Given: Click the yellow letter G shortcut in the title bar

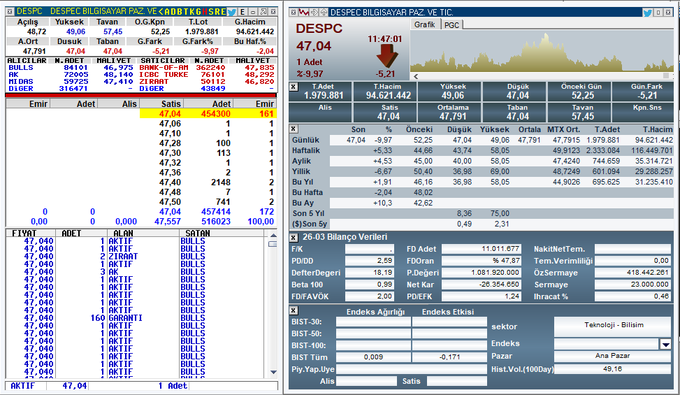Looking at the screenshot, I should [x=198, y=12].
